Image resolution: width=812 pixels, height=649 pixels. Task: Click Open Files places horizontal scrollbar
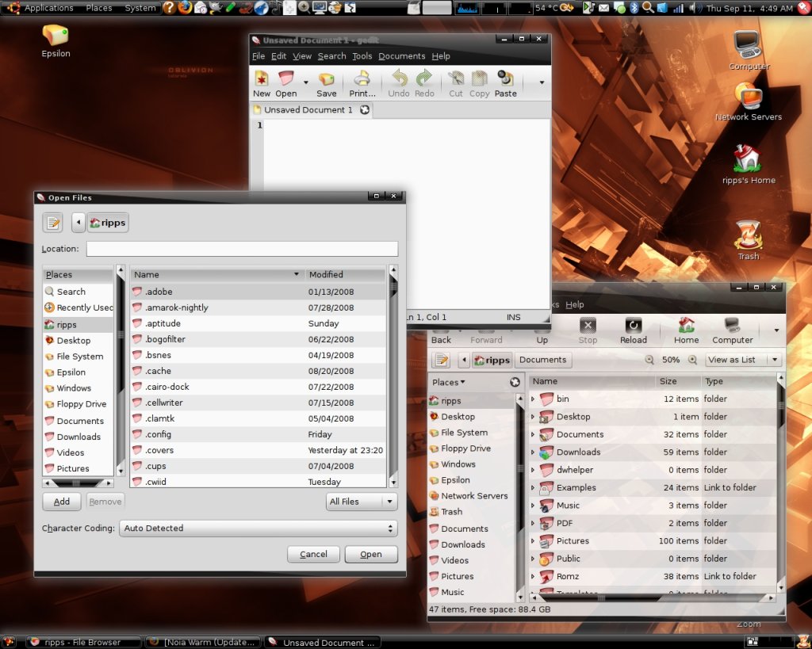(78, 483)
